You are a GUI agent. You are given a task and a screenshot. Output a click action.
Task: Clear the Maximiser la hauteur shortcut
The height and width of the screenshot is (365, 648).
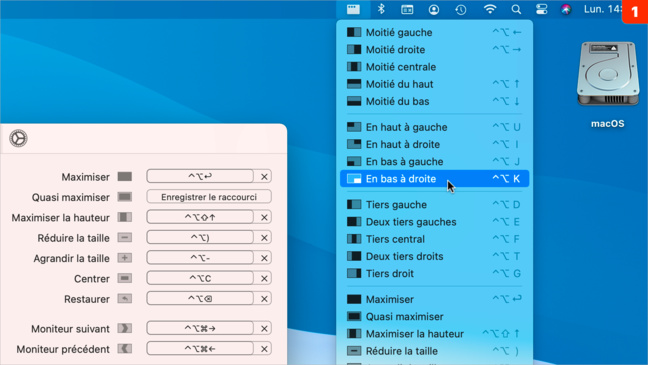click(264, 217)
